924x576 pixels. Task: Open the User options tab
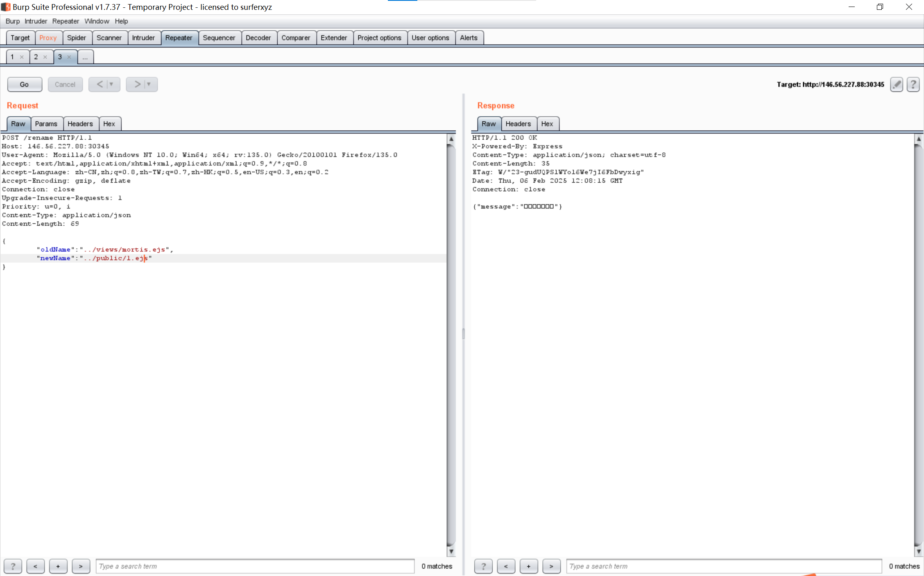(430, 38)
